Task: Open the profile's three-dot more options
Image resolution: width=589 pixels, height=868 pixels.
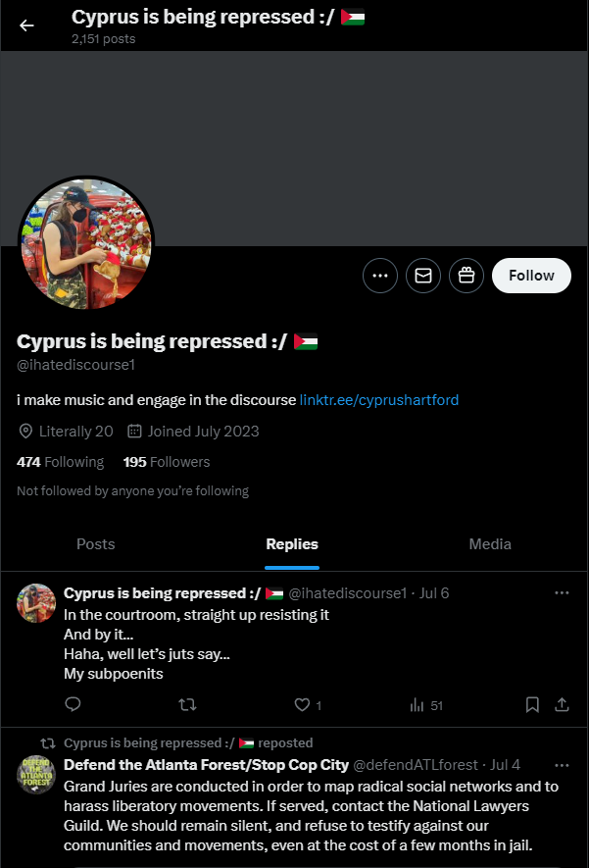Action: click(x=380, y=276)
